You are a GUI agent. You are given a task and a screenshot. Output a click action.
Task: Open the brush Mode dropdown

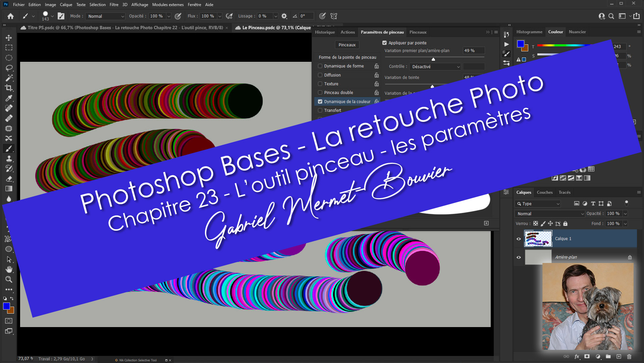click(x=106, y=16)
